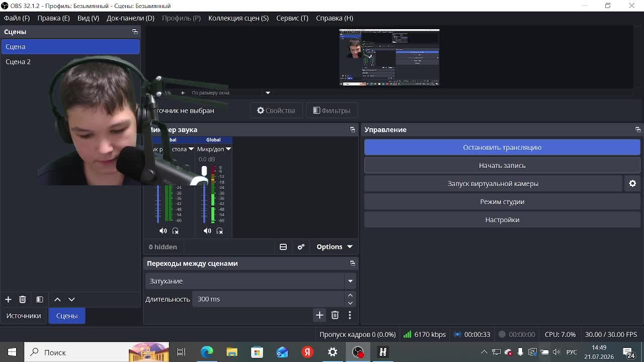644x362 pixels.
Task: Launch Запуск виртуальной камеры
Action: coord(493,184)
